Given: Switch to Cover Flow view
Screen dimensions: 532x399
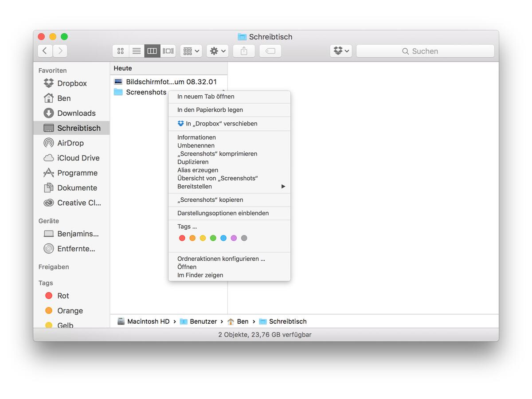Looking at the screenshot, I should coord(168,51).
